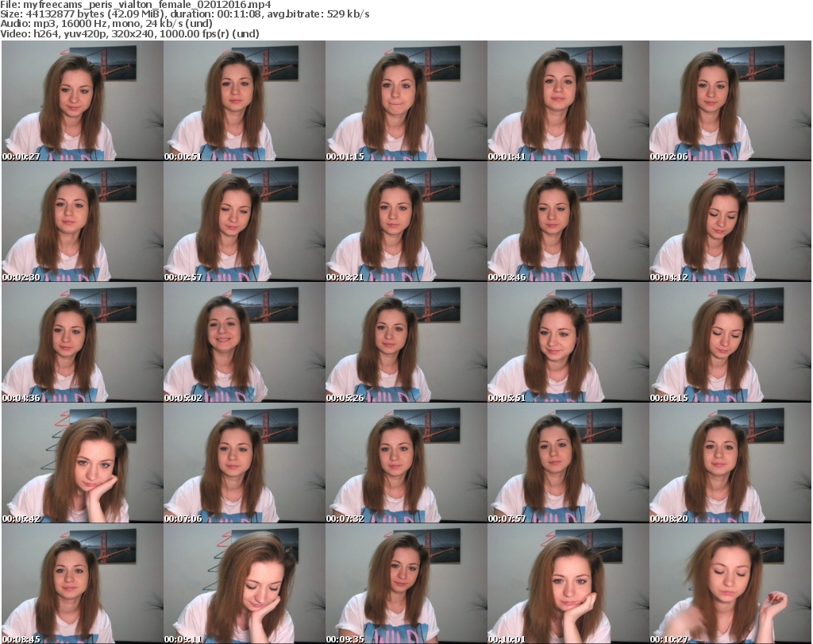Open the frame stamped 00:03:46
Screen dimensions: 813x644
[x=568, y=222]
